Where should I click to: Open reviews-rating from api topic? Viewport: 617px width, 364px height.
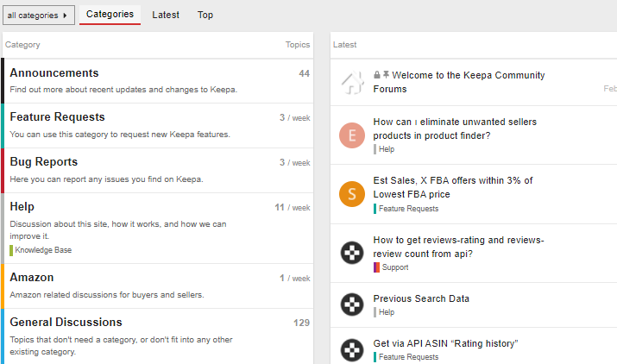coord(459,247)
